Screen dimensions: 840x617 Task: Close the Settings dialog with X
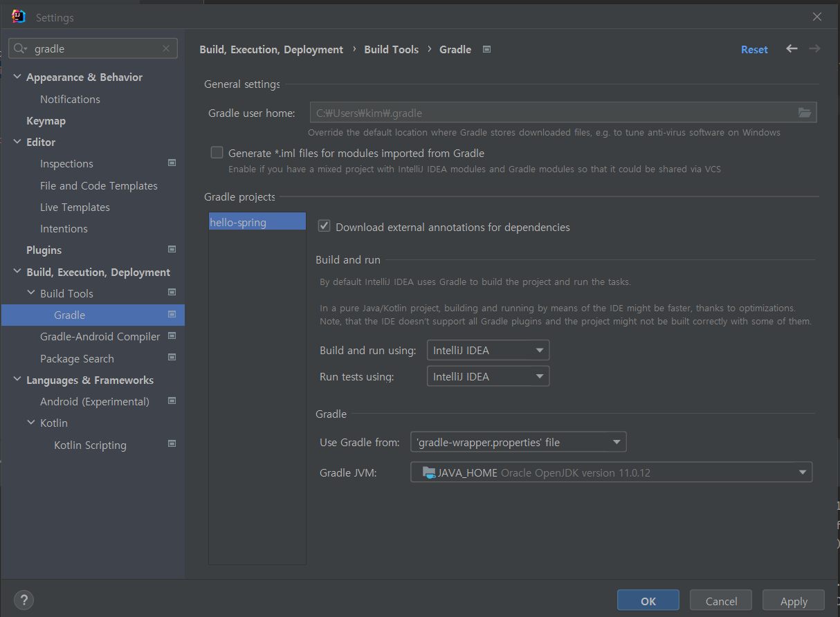coord(817,17)
